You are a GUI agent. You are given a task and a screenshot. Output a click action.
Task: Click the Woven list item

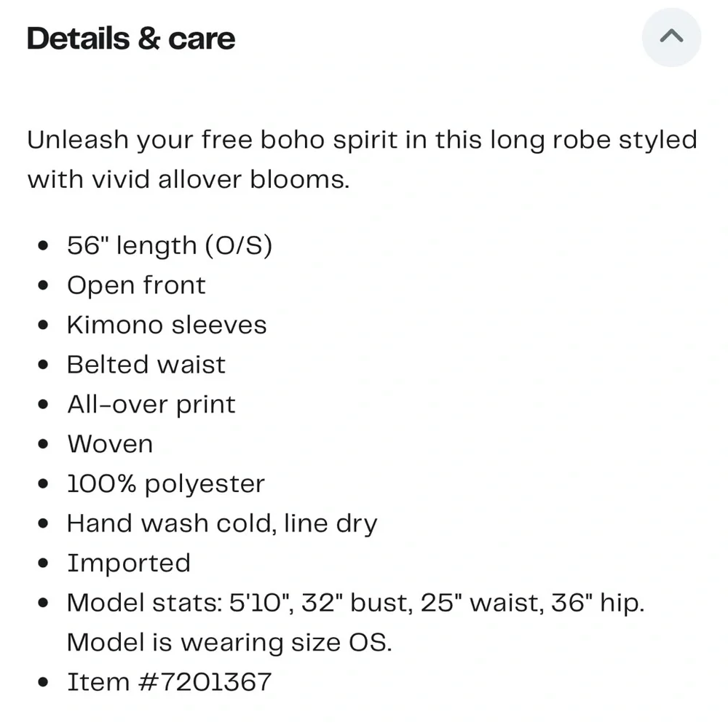(x=110, y=444)
